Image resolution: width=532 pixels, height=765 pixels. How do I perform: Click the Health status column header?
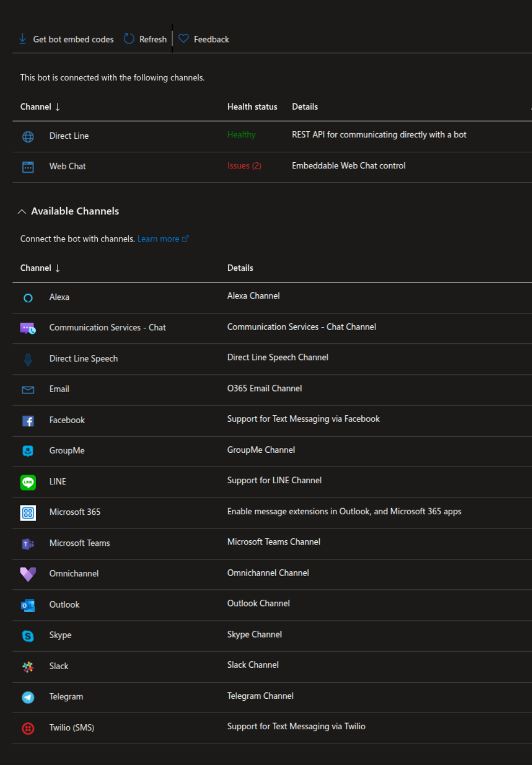click(x=252, y=107)
